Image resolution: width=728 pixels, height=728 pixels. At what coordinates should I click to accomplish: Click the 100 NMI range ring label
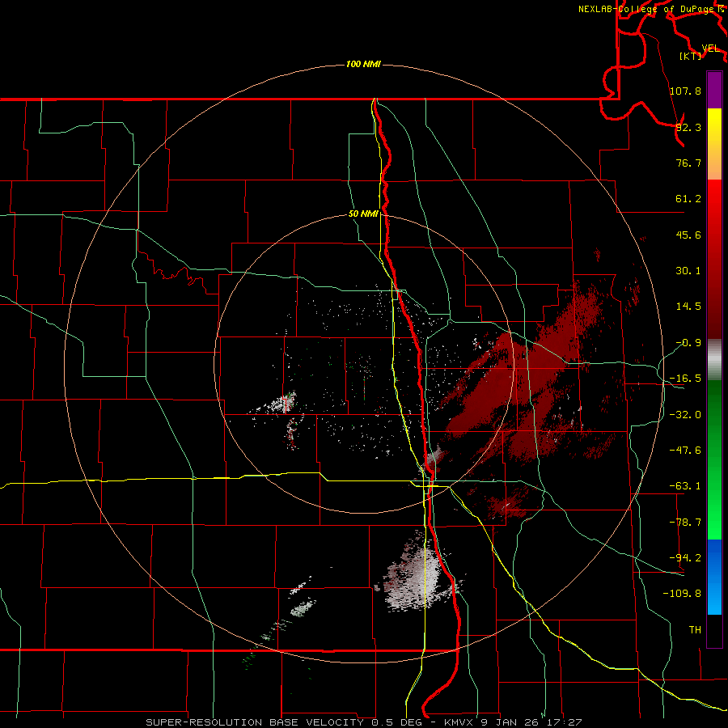(x=363, y=64)
